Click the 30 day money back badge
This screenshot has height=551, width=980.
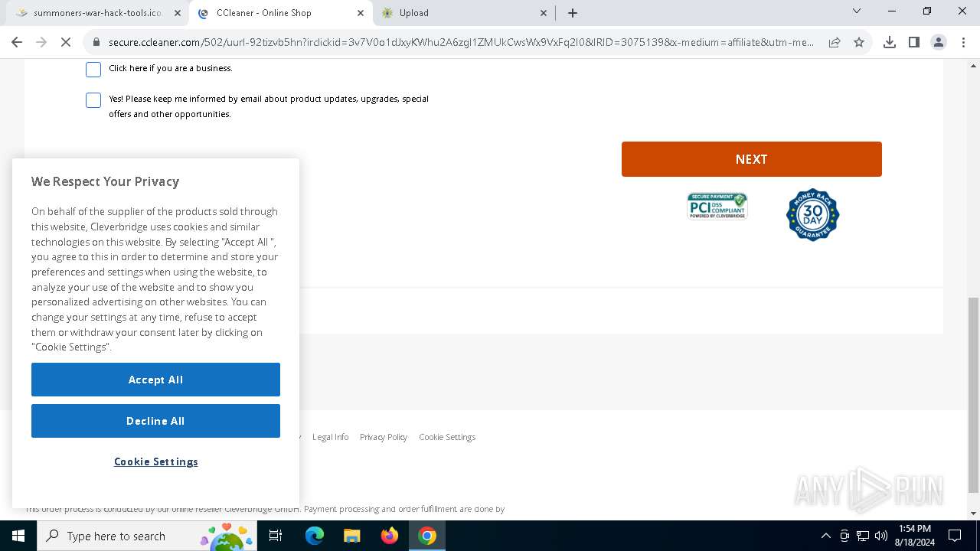point(813,214)
